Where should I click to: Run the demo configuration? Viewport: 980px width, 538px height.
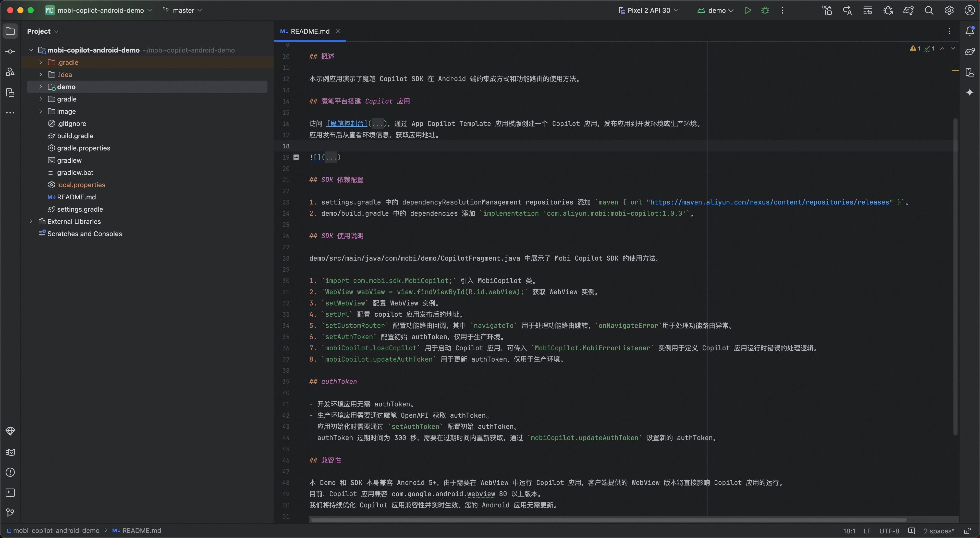[x=748, y=10]
